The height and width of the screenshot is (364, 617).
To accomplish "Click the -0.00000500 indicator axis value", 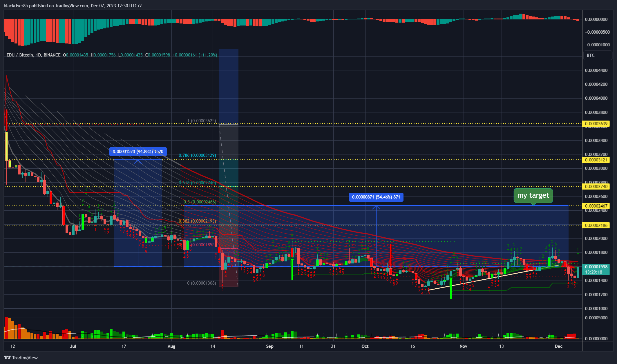I will click(597, 32).
